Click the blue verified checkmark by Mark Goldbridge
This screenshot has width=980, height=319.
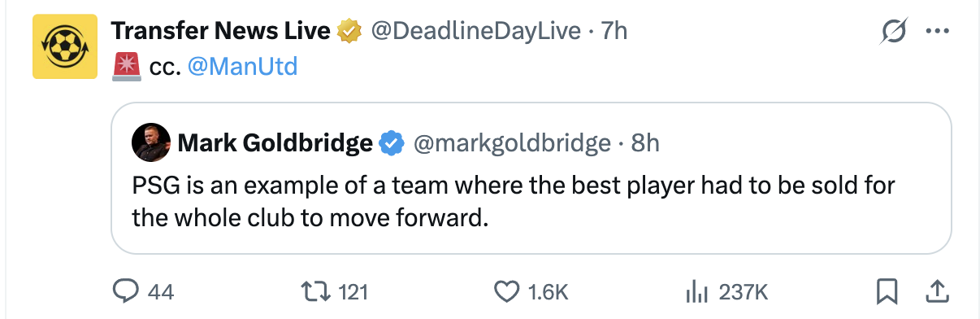[392, 143]
